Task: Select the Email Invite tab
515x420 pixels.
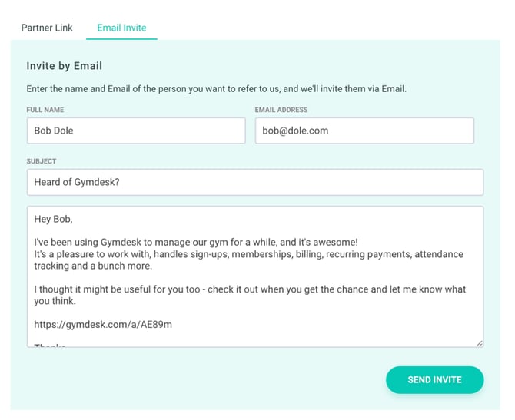Action: (x=121, y=28)
